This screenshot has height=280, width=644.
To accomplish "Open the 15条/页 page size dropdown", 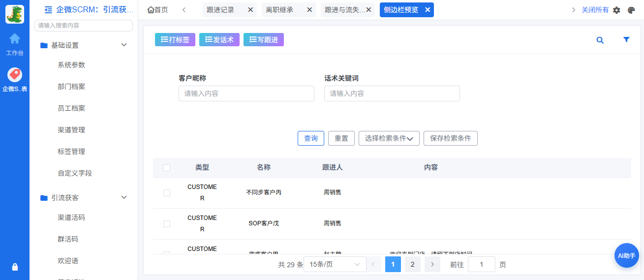I will click(x=335, y=264).
